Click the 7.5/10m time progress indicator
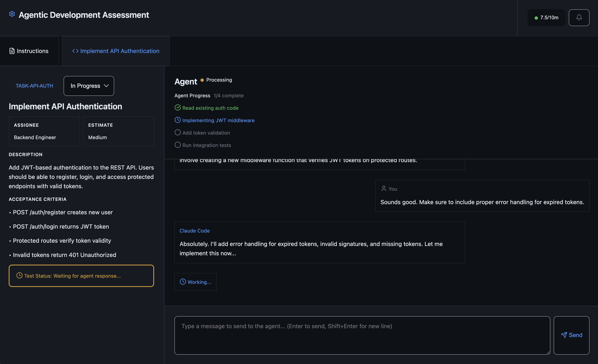The image size is (598, 364). click(x=546, y=17)
